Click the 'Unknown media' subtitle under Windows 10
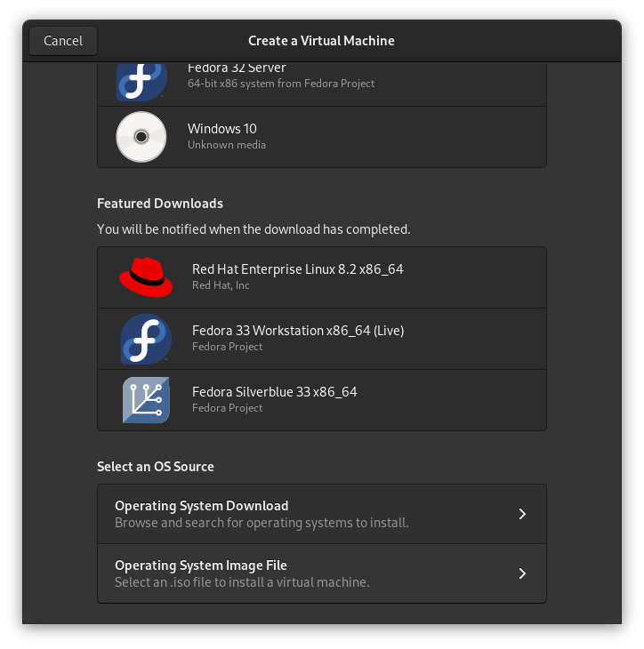 [x=226, y=145]
